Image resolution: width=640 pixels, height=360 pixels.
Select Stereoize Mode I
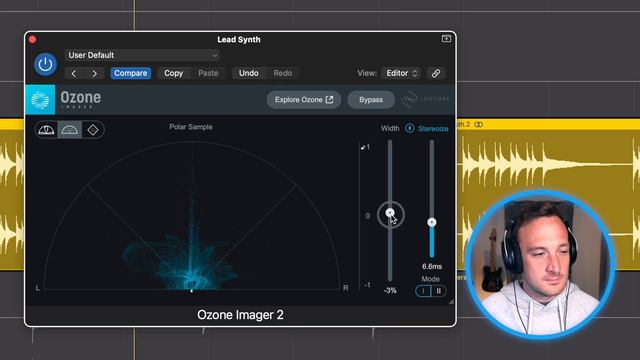coord(423,291)
